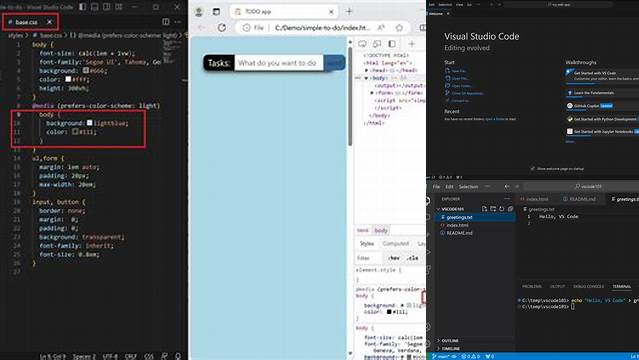Reload the TODO app browser page
The height and width of the screenshot is (360, 639).
pyautogui.click(x=222, y=28)
